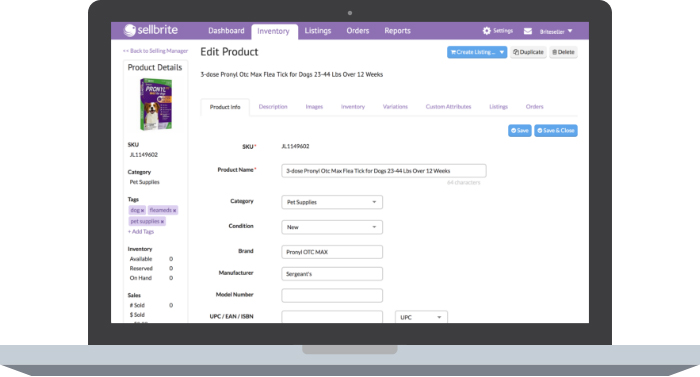Open the Orders menu in navbar
Screen dimensions: 700x377
(358, 31)
